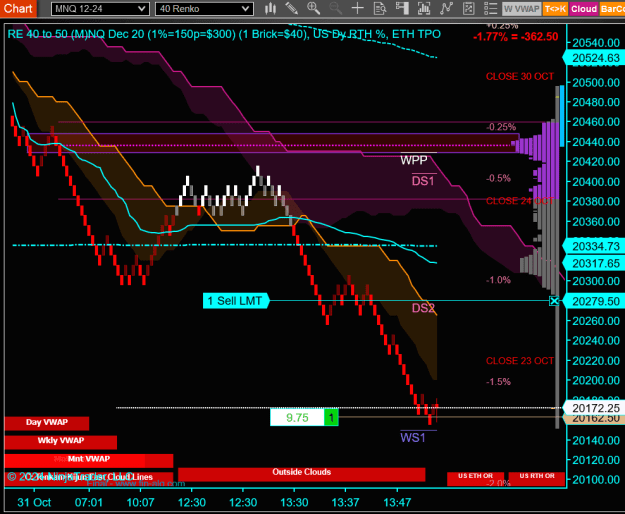
Task: Click the Wkly VWAP status bar
Action: [61, 441]
